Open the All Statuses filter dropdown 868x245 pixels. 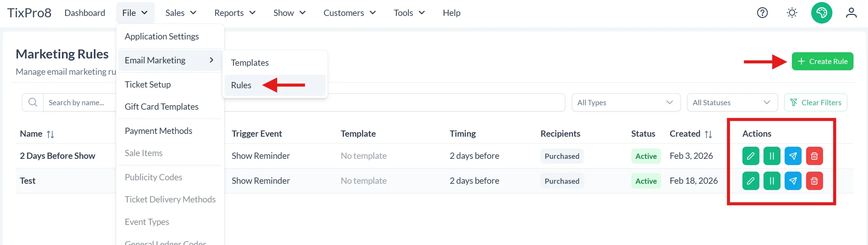coord(732,102)
